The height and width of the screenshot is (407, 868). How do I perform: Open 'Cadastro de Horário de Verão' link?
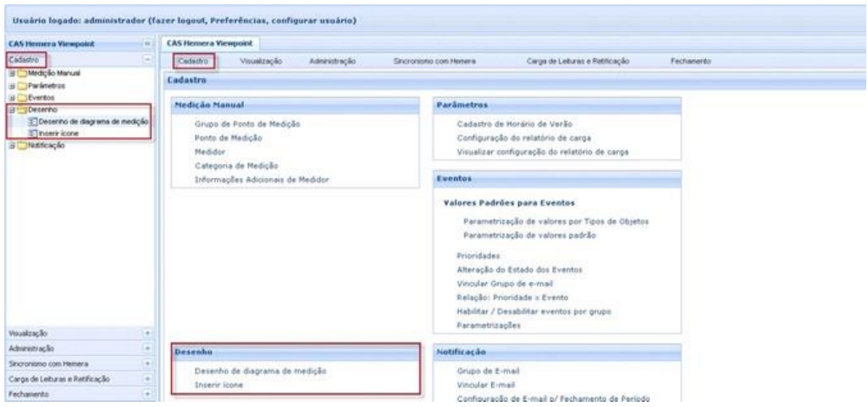(x=515, y=124)
